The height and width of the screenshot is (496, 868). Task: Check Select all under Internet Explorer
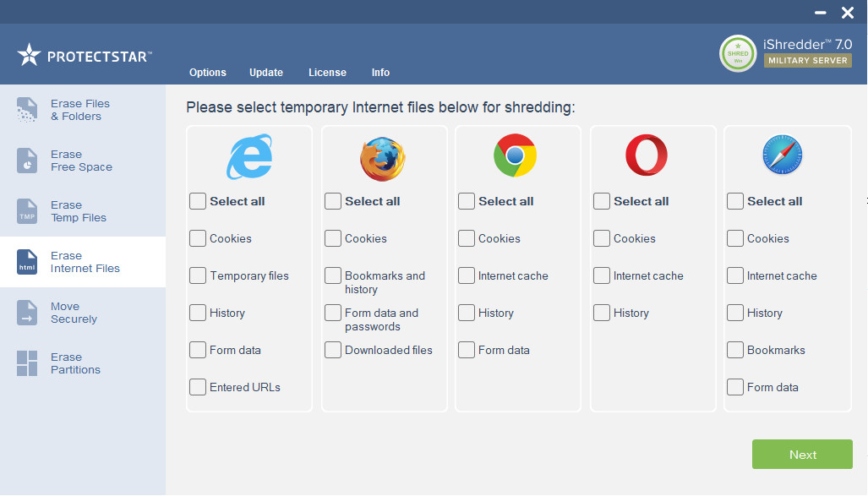(x=198, y=201)
